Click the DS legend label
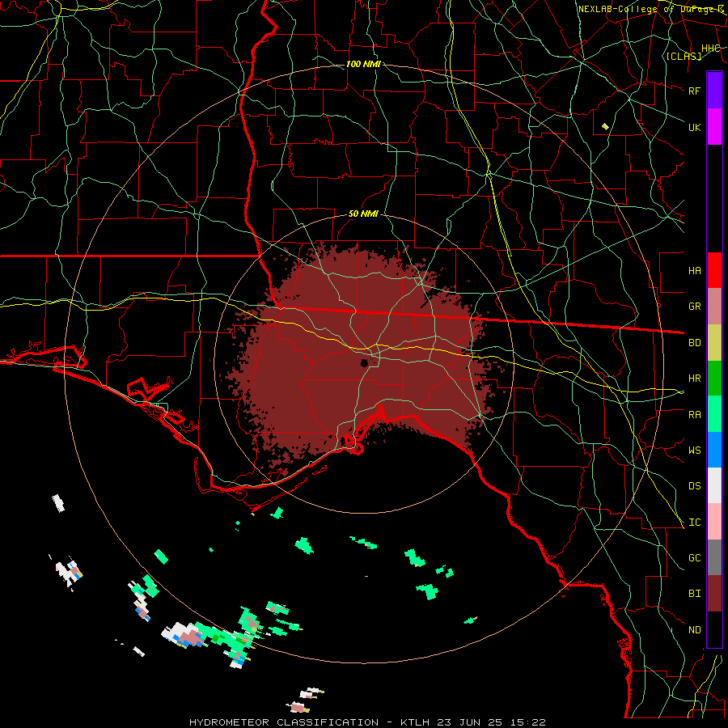 pyautogui.click(x=694, y=486)
